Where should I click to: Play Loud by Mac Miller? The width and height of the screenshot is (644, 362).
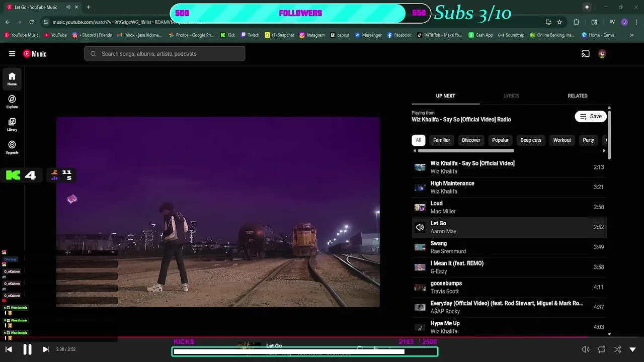509,207
